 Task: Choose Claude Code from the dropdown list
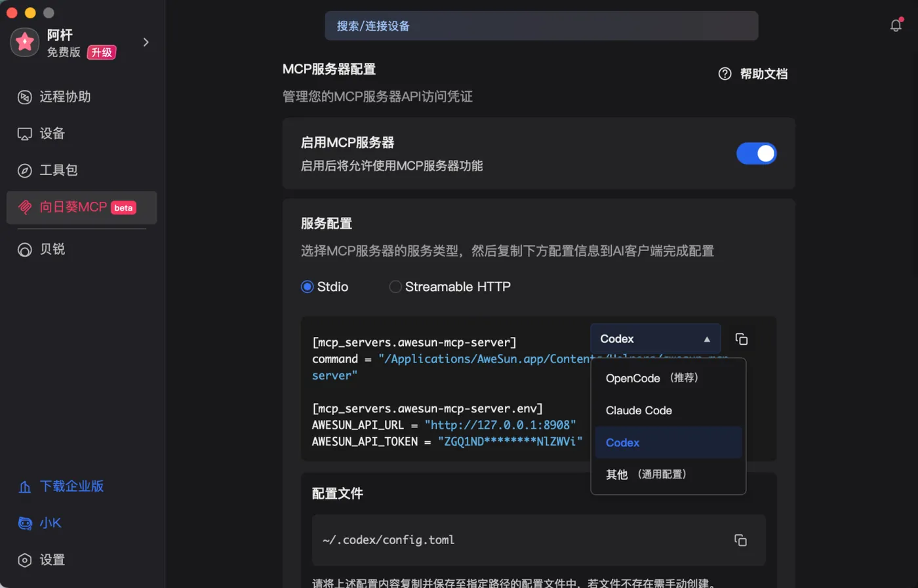point(668,410)
